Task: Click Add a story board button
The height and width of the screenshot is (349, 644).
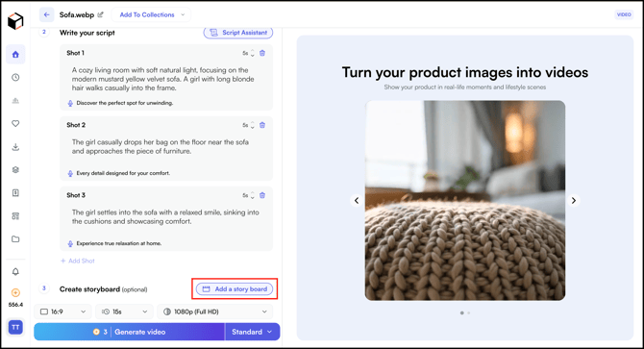Action: coord(235,289)
